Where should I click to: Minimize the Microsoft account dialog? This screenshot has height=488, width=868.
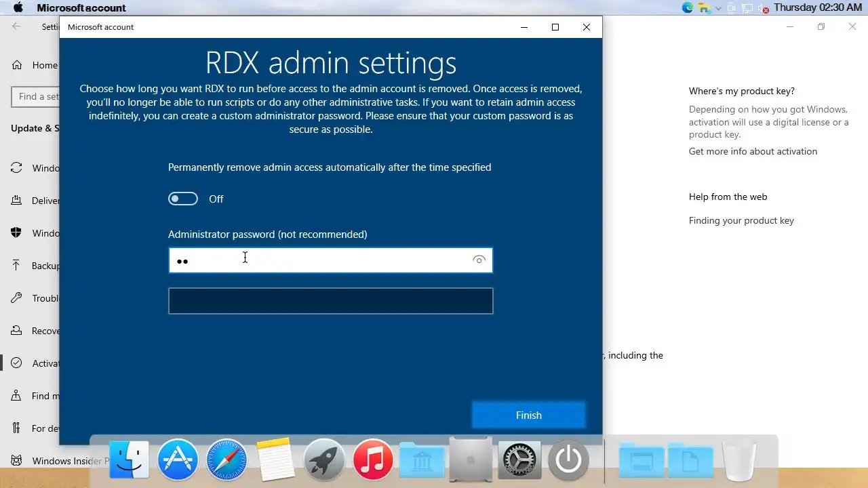pyautogui.click(x=524, y=27)
